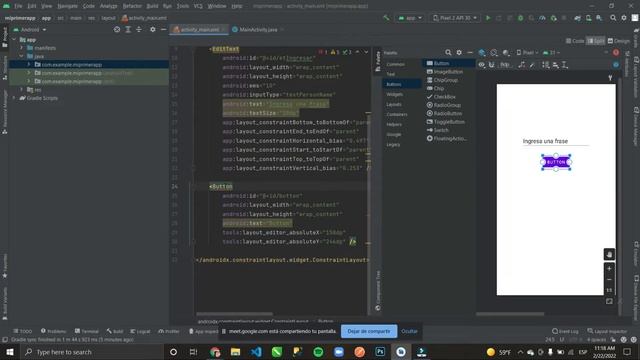
Task: Open the Logcat tool window
Action: pyautogui.click(x=140, y=331)
